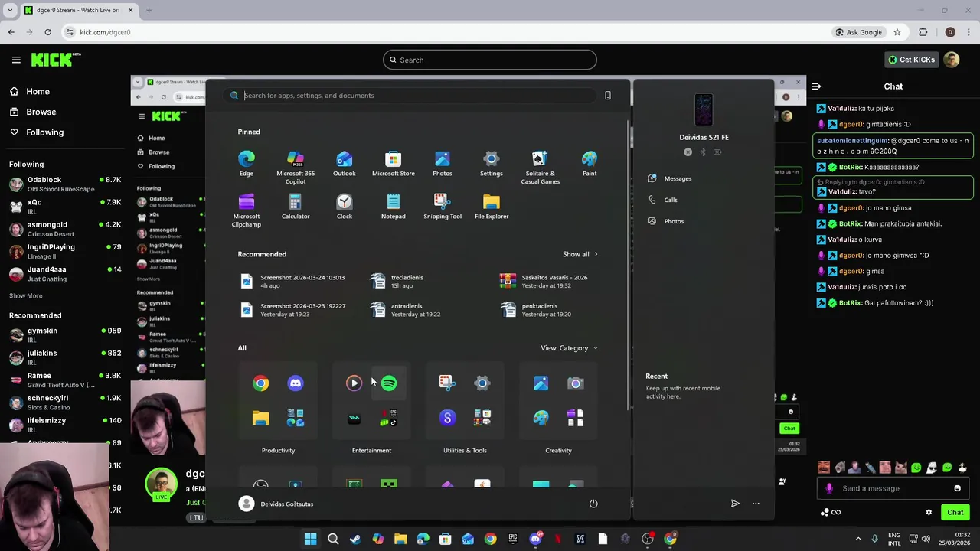Open Microsoft Store pinned app
Screen dimensions: 980x551
pyautogui.click(x=394, y=163)
